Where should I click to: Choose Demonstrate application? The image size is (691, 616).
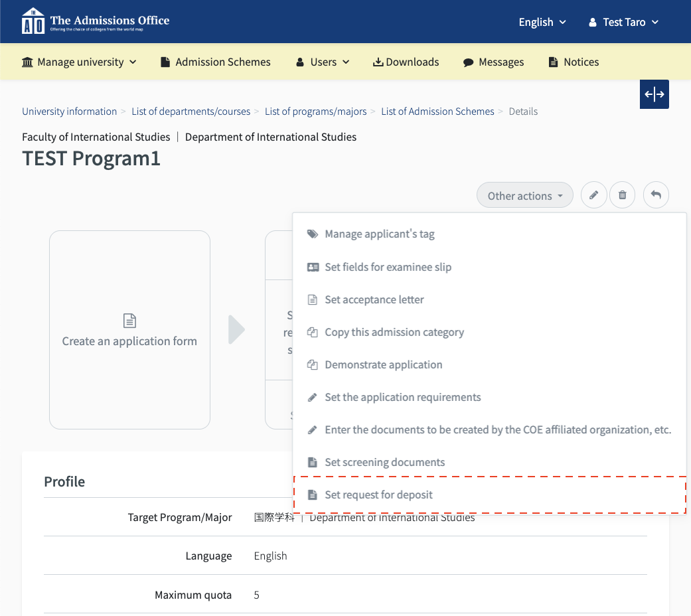[490, 365]
